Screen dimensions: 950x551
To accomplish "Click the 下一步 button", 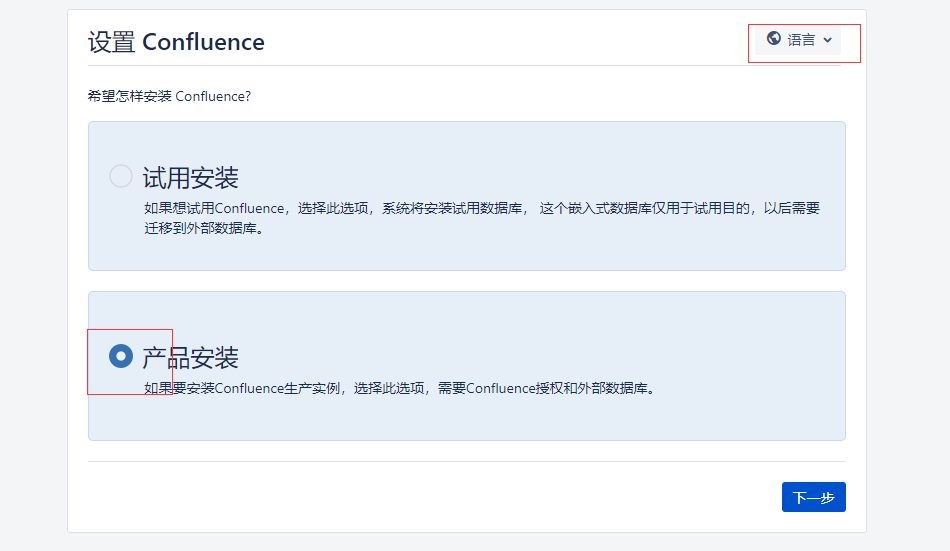I will pyautogui.click(x=813, y=497).
